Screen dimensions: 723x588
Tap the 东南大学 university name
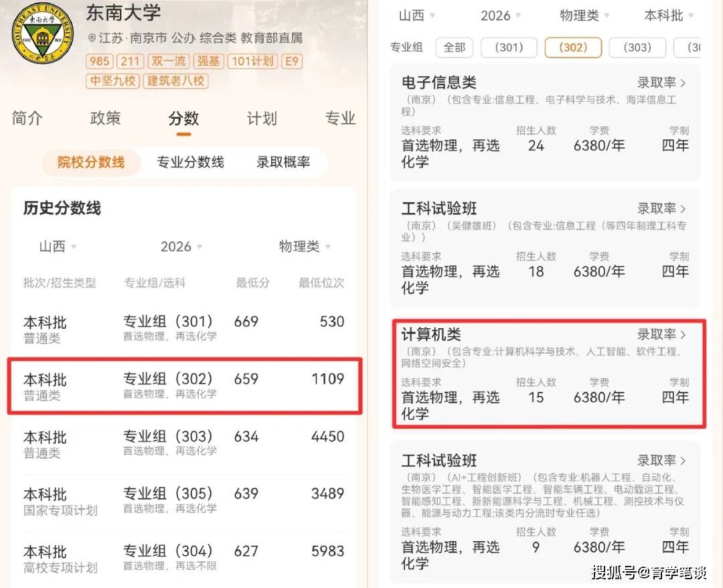point(124,13)
